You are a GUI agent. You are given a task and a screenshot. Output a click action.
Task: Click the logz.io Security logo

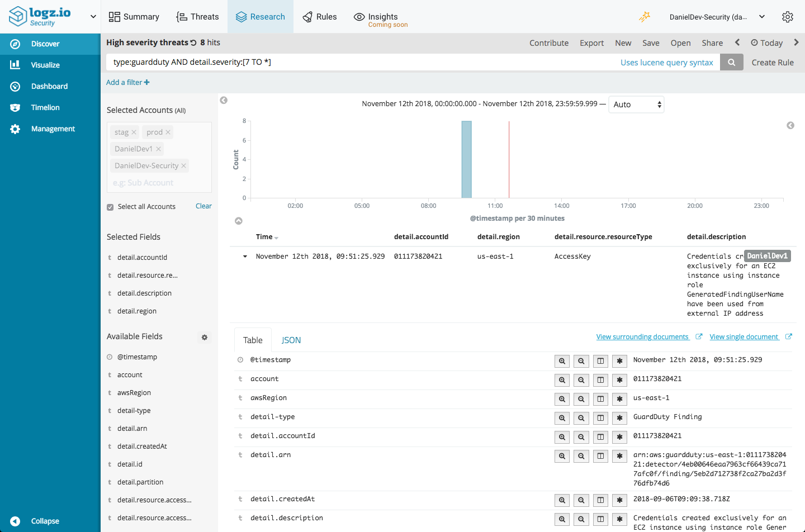[x=40, y=16]
